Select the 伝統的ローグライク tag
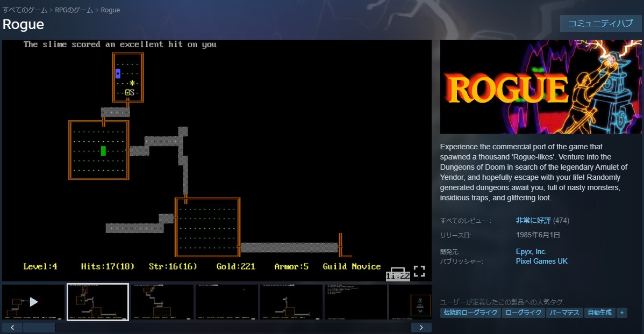This screenshot has width=644, height=334. coord(470,313)
